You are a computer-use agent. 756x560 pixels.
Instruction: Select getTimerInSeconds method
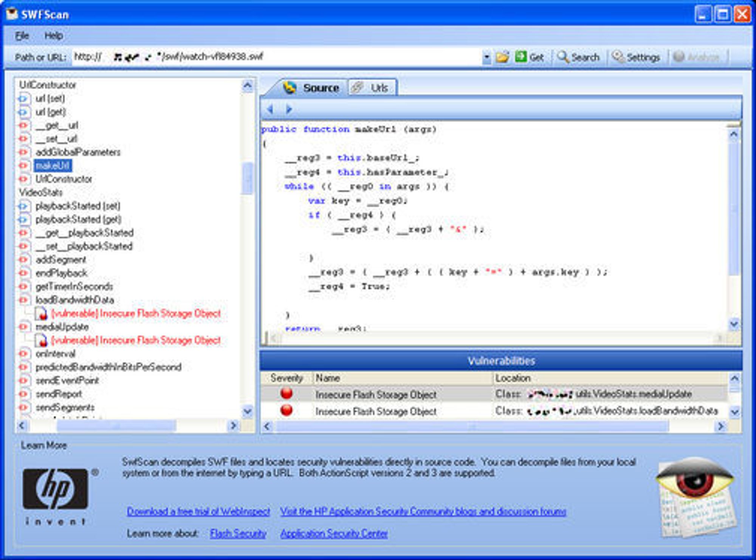74,287
